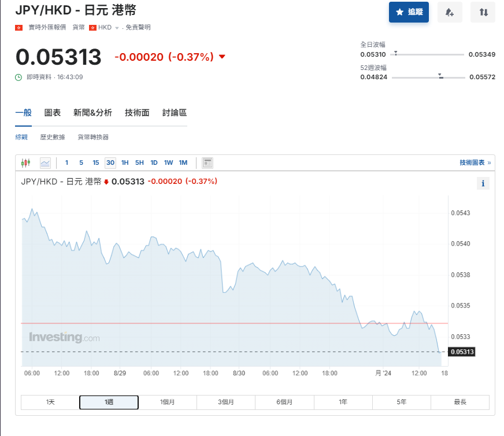Switch chart interval to 1H
This screenshot has width=504, height=436.
pyautogui.click(x=125, y=162)
